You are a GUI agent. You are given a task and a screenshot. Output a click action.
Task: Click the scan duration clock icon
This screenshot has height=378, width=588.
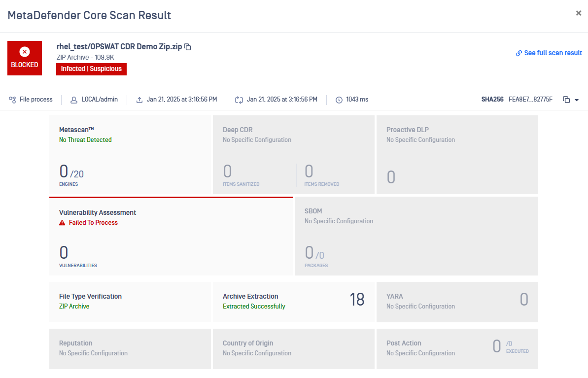click(339, 100)
